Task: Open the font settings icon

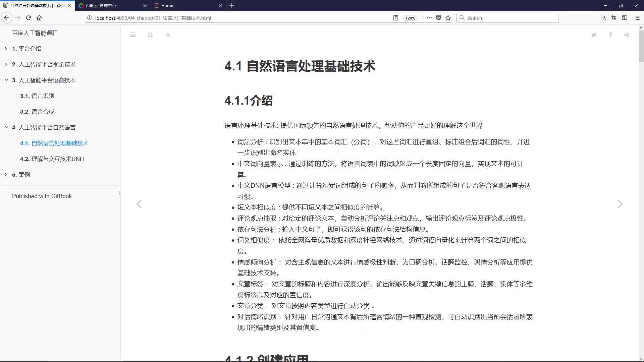Action: pyautogui.click(x=168, y=35)
